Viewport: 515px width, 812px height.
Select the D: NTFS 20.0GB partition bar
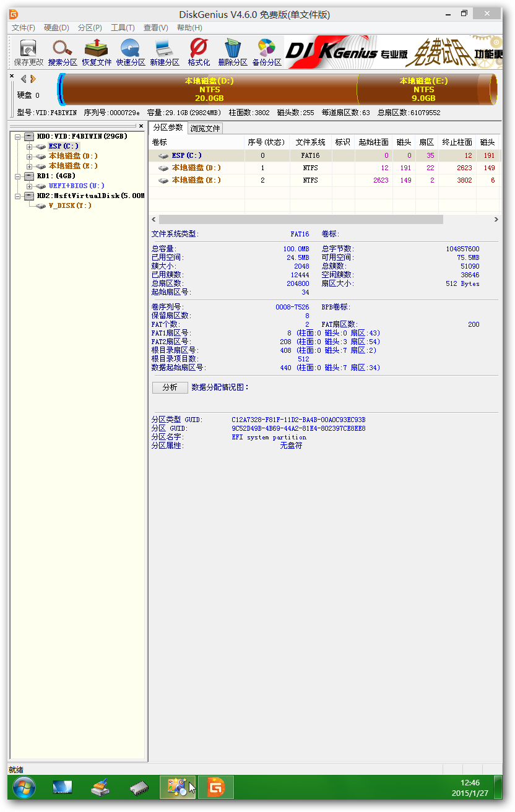210,90
